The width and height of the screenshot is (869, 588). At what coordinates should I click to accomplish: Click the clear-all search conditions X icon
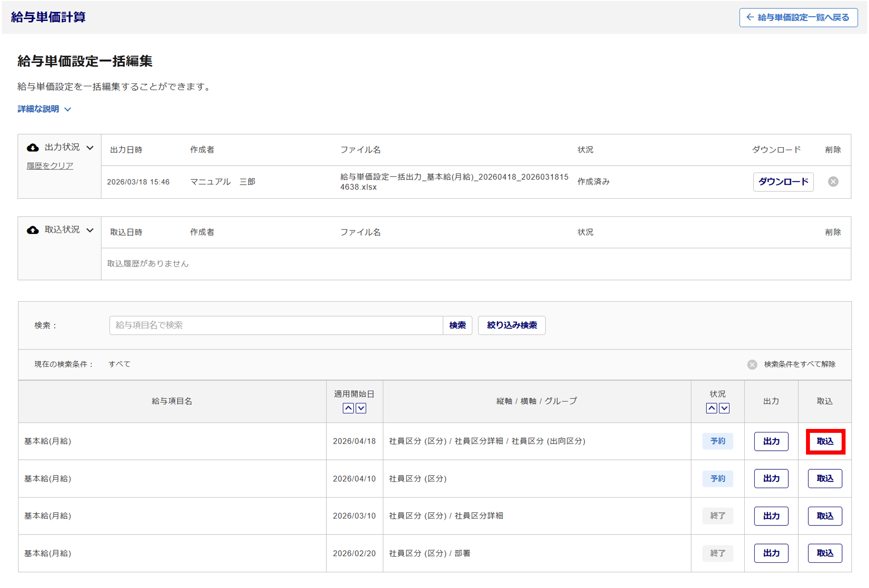752,364
